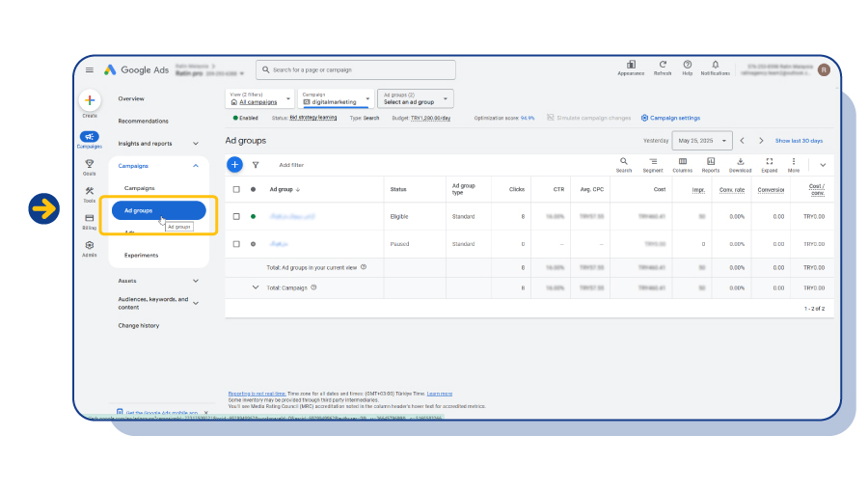Open the account avatar R
Image resolution: width=868 pixels, height=491 pixels.
824,69
